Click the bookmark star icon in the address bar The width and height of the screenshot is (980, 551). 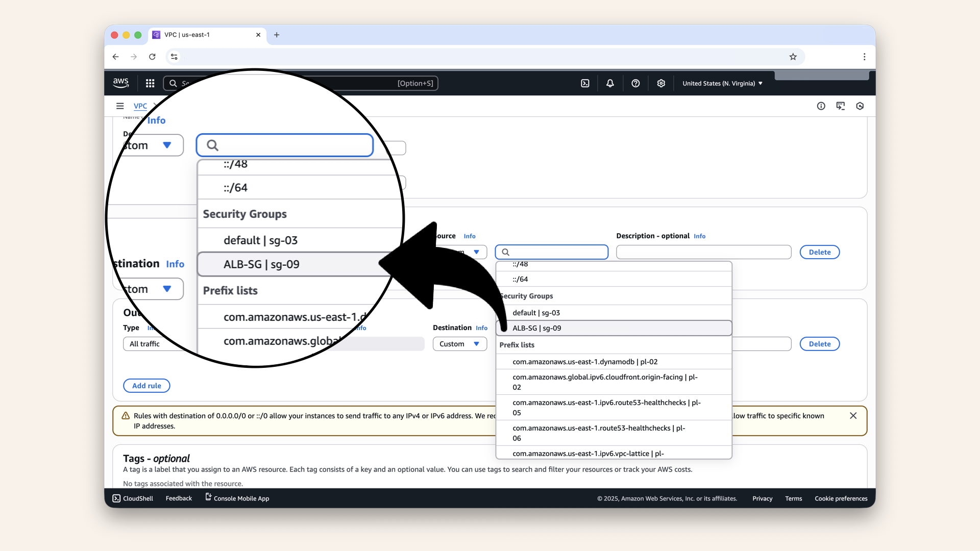pyautogui.click(x=793, y=57)
